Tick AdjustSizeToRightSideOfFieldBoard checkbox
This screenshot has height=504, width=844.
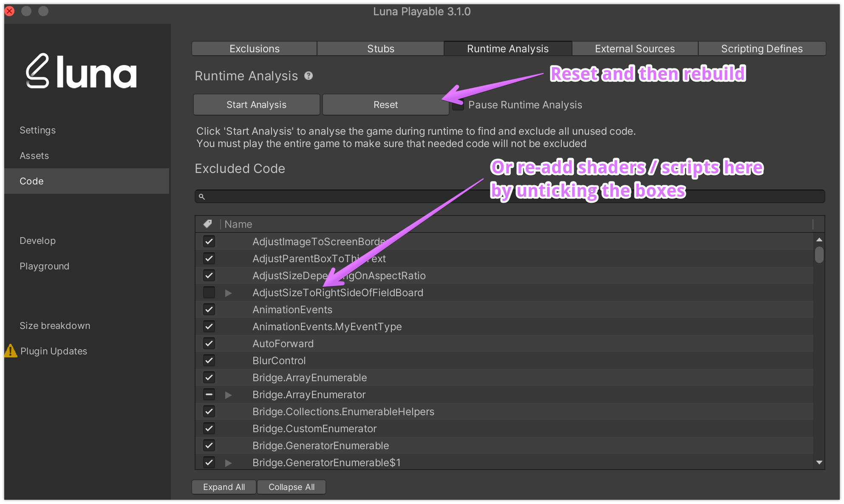click(209, 292)
